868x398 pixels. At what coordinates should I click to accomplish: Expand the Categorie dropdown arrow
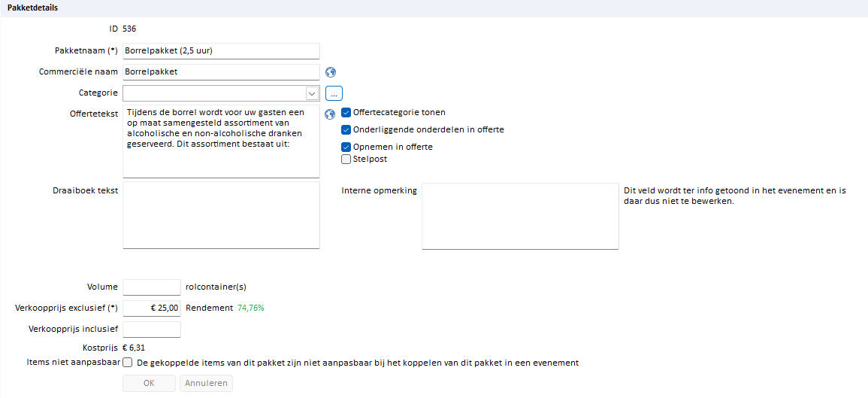pyautogui.click(x=312, y=93)
